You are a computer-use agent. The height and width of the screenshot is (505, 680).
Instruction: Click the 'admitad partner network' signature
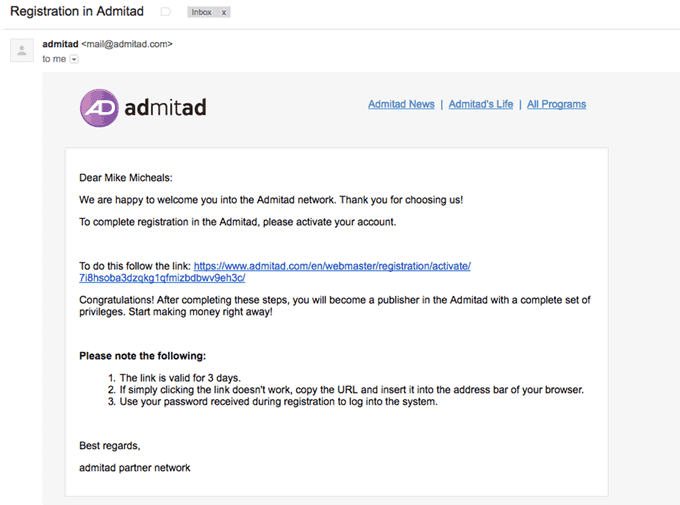pos(134,468)
